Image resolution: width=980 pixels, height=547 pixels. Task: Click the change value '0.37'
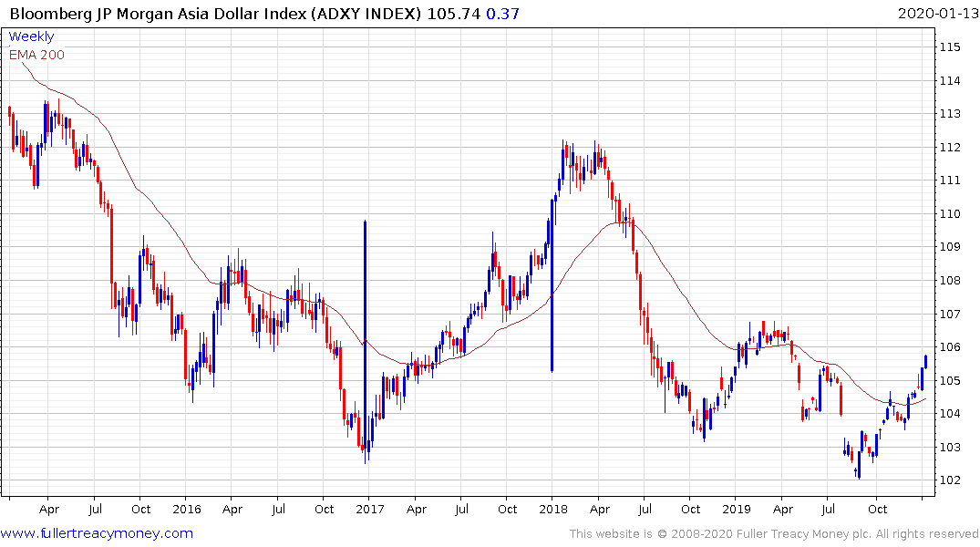pos(502,14)
